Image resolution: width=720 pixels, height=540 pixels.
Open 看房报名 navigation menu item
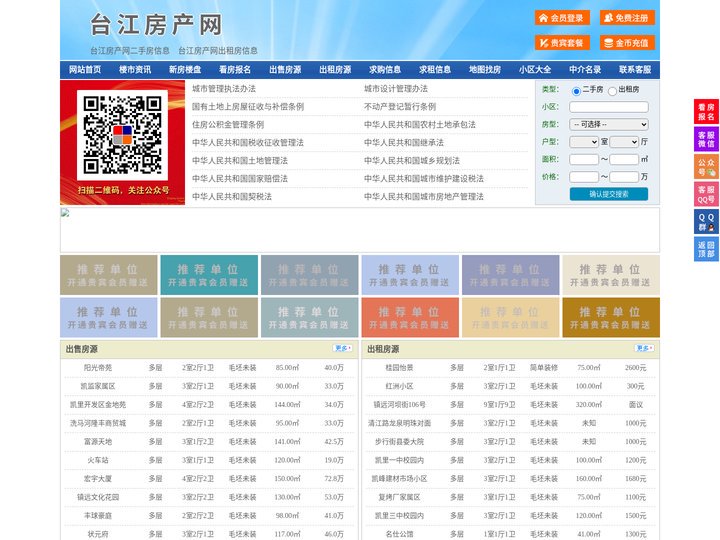[x=235, y=69]
